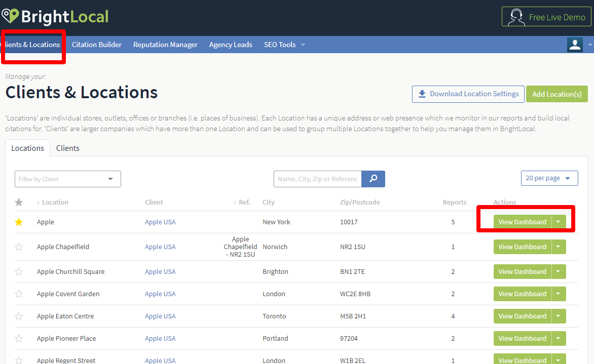Expand the SEO Tools menu
Image resolution: width=594 pixels, height=364 pixels.
point(284,45)
